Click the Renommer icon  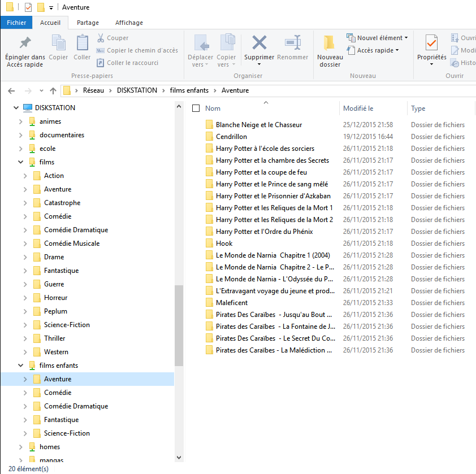pyautogui.click(x=293, y=42)
